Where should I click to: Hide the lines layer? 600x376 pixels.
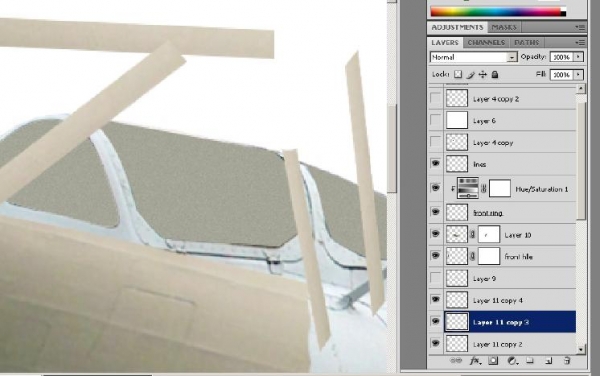(435, 164)
